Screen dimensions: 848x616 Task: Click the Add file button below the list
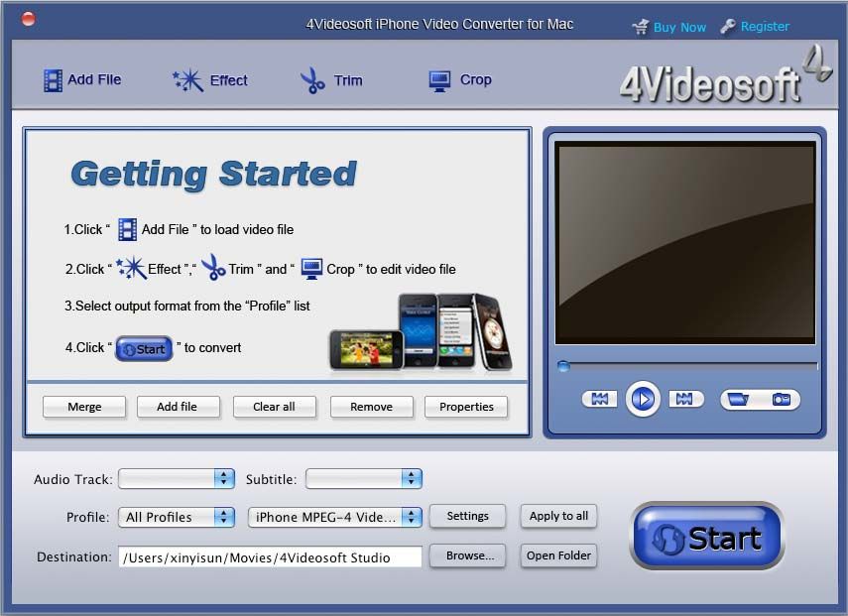tap(178, 407)
